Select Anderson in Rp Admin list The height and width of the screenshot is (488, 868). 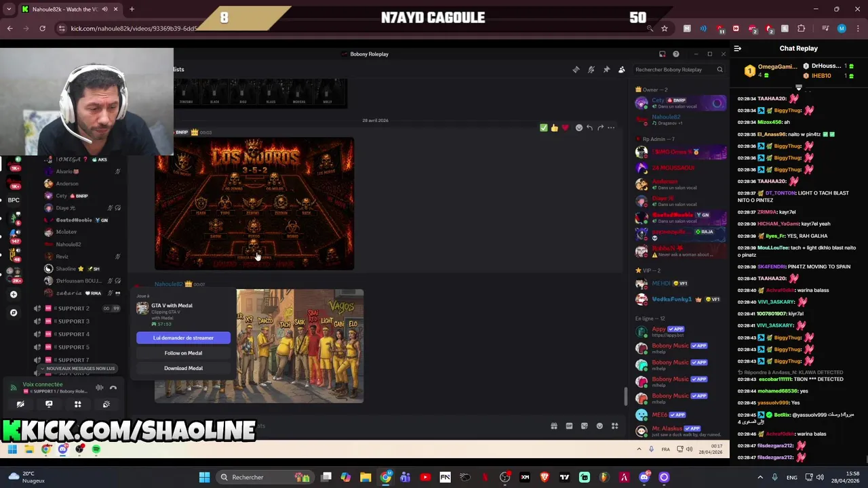(680, 184)
